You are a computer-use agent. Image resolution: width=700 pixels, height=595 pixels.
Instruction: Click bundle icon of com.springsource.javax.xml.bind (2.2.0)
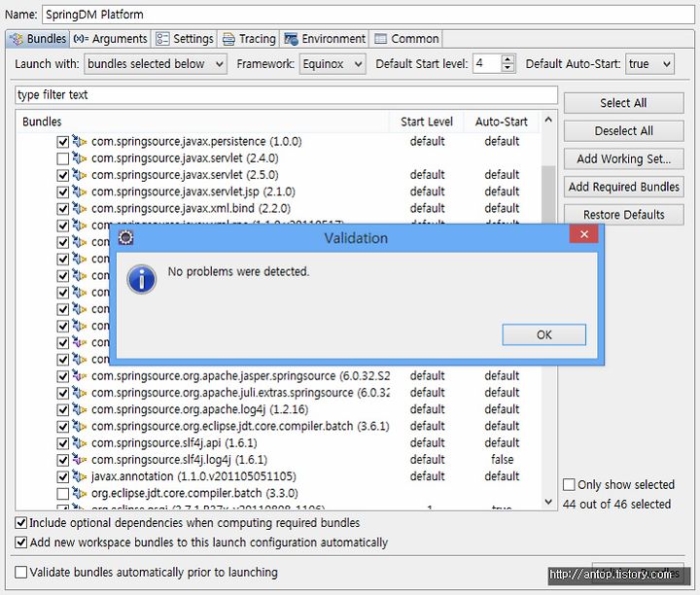80,208
